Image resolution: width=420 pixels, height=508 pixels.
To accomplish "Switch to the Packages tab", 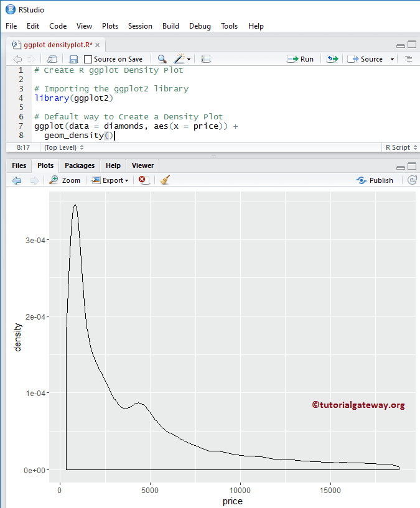I will (x=80, y=165).
